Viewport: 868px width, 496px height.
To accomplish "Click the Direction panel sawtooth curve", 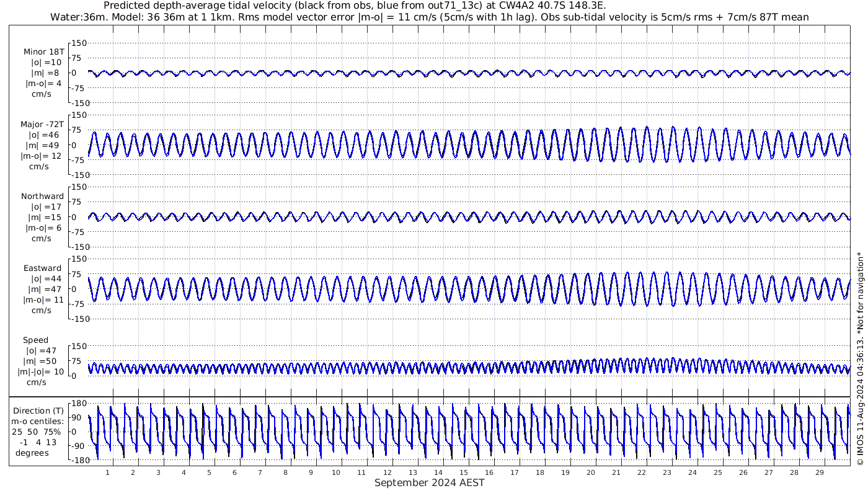I will (469, 432).
